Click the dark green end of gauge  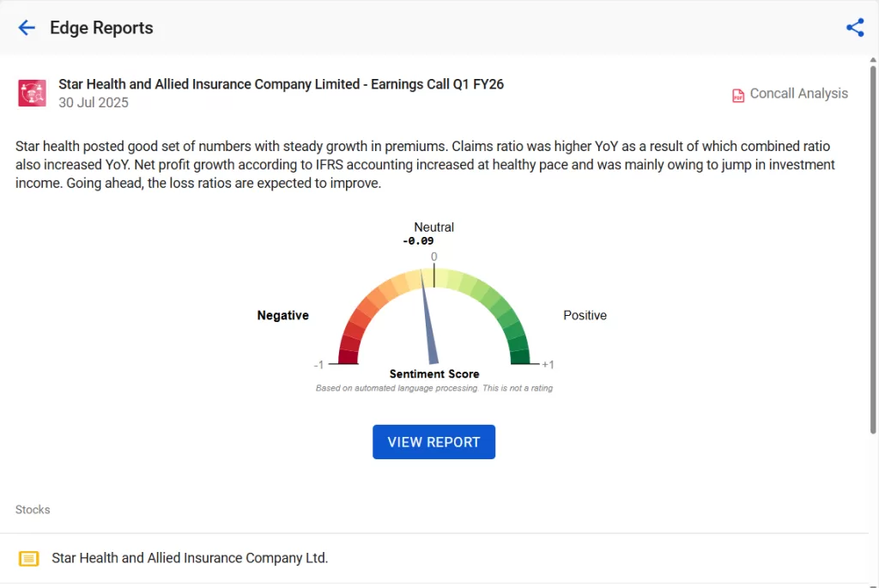coord(519,356)
